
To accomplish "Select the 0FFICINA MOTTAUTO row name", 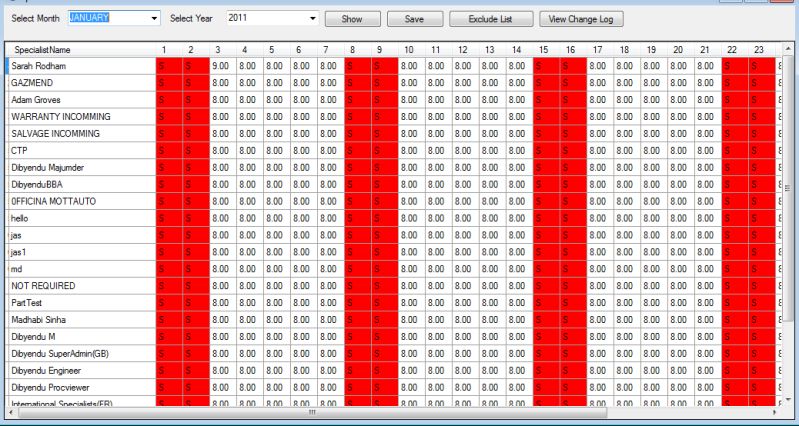I will 54,201.
